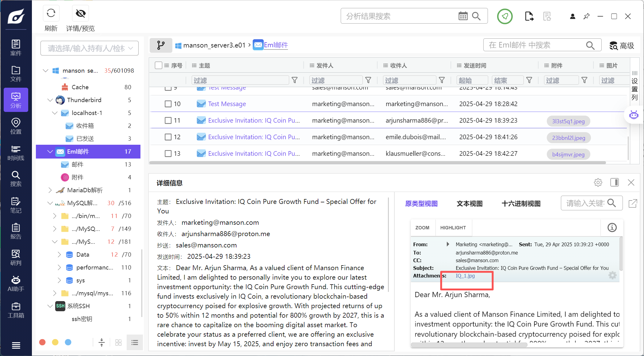Screen dimensions: 644x356
Task: Switch to the 文本视图 tab
Action: pyautogui.click(x=470, y=204)
